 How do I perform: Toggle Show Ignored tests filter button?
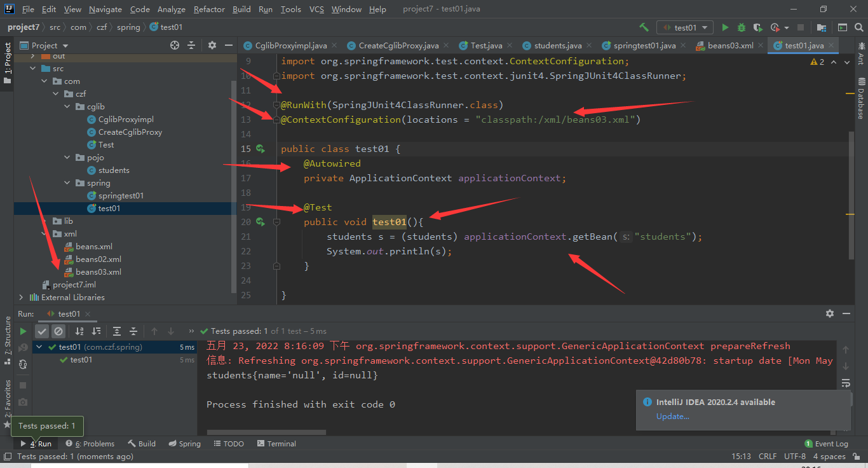[58, 331]
